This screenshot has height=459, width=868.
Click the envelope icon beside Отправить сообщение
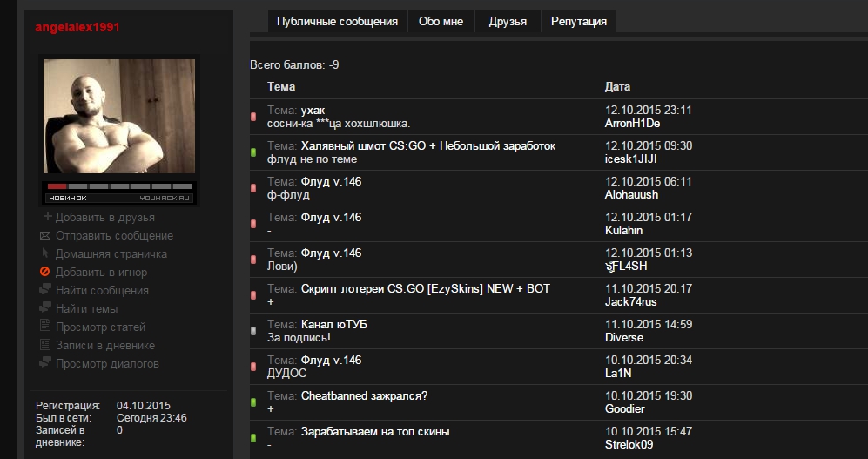click(45, 236)
